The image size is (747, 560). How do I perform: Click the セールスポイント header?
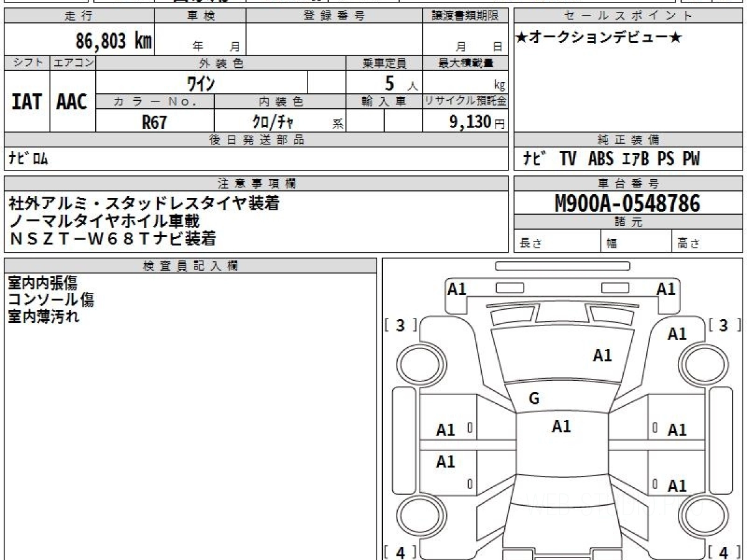628,16
